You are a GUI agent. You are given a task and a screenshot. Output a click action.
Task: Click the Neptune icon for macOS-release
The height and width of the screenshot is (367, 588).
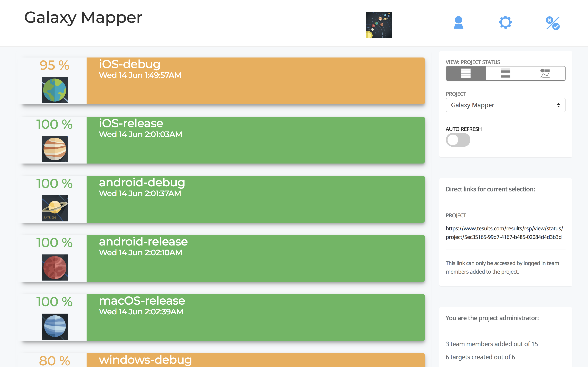[55, 326]
